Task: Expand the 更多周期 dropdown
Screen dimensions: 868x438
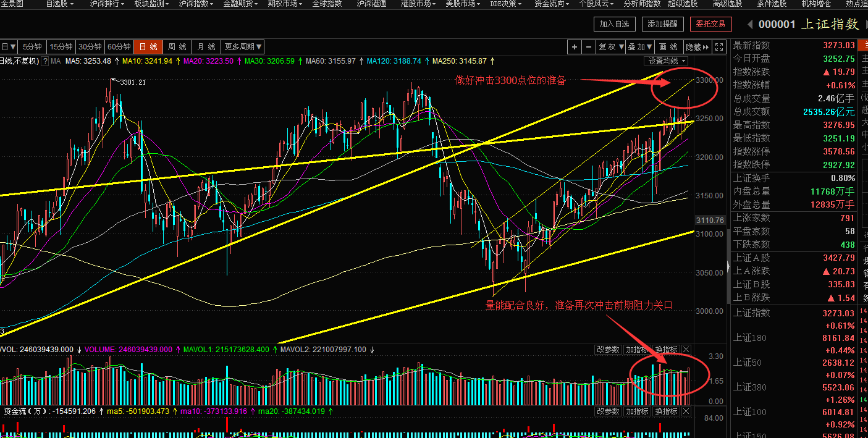Action: [x=243, y=47]
